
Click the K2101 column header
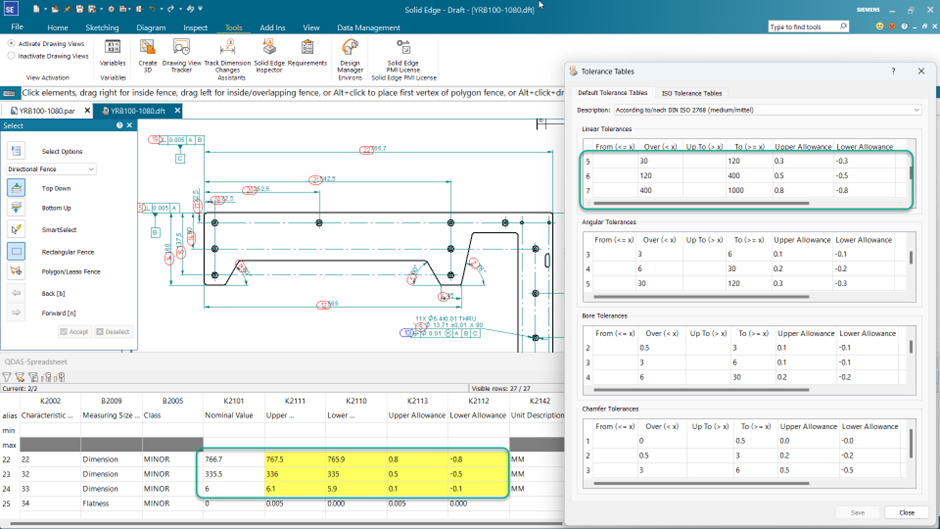coord(234,401)
